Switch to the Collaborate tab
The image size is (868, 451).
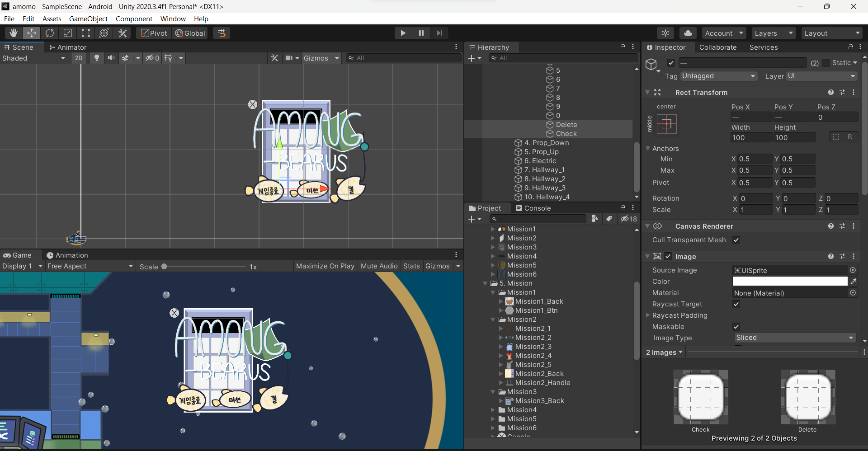click(x=717, y=47)
